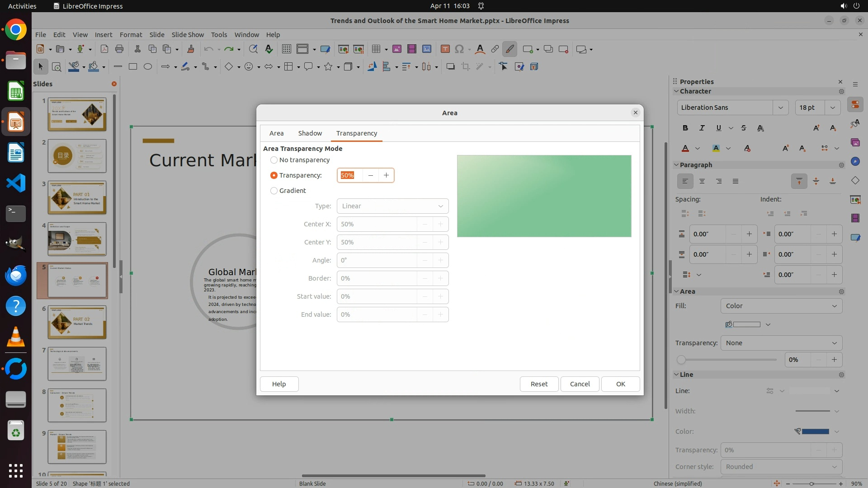Screen dimensions: 868x488
Task: Collapse the Paragraph section expander
Action: (677, 165)
